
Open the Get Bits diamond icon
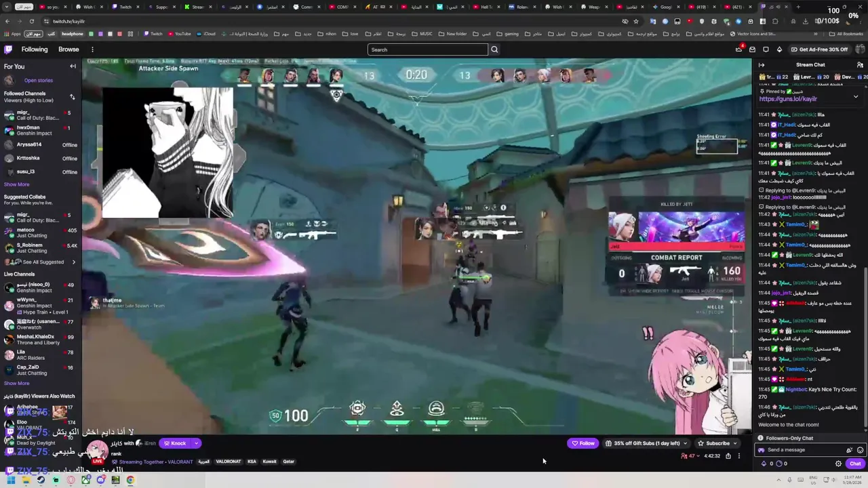point(779,49)
